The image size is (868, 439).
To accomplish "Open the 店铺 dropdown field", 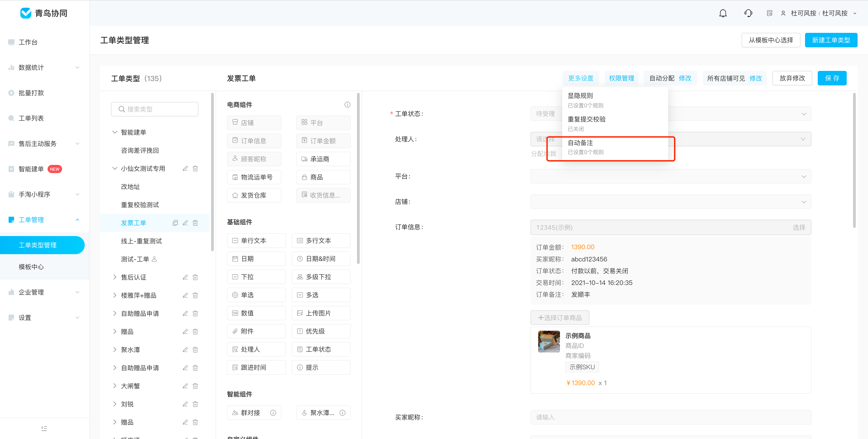I will (x=670, y=202).
